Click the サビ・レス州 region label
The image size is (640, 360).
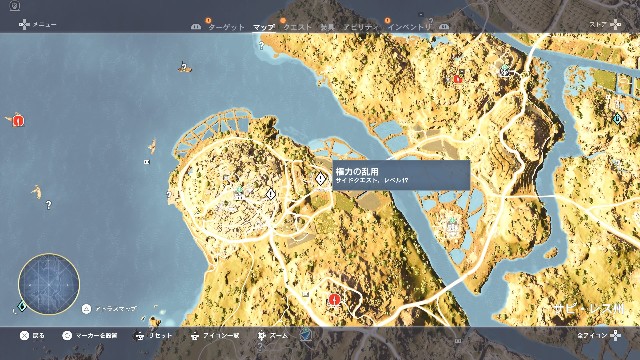point(590,309)
